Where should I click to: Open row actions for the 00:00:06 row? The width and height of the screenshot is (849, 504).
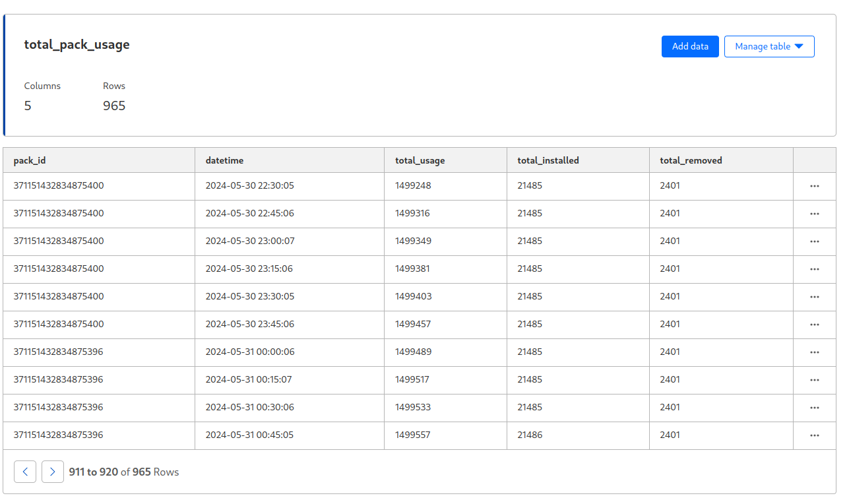pyautogui.click(x=814, y=352)
